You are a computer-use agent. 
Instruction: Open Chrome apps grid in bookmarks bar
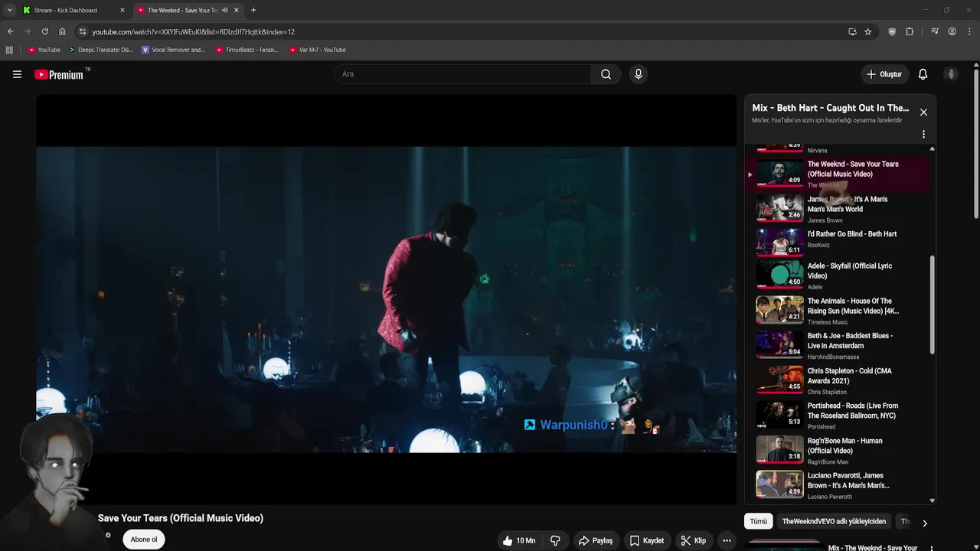click(9, 50)
